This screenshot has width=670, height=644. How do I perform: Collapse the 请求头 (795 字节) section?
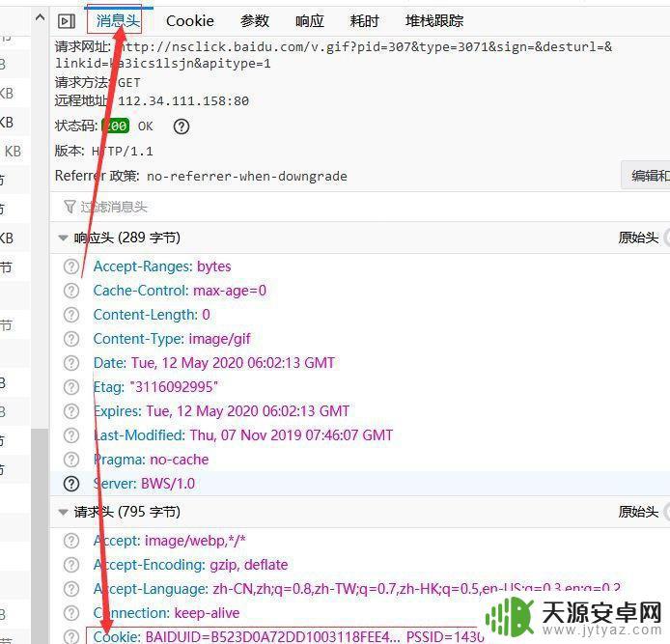[x=64, y=512]
